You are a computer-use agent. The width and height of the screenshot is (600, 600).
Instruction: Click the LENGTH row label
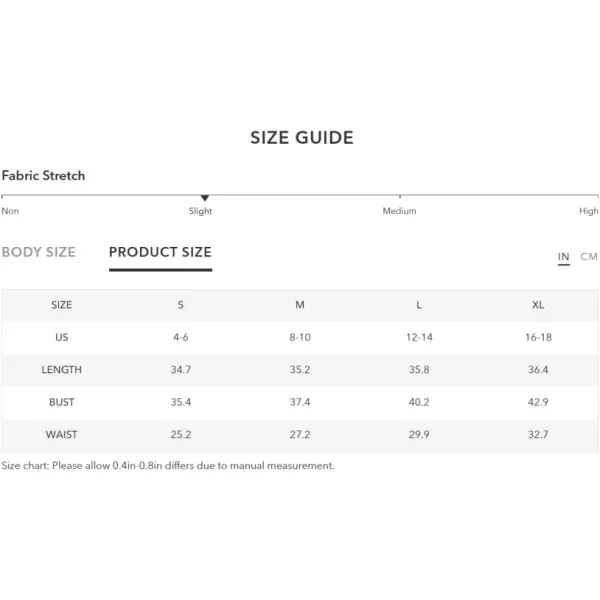[x=62, y=370]
